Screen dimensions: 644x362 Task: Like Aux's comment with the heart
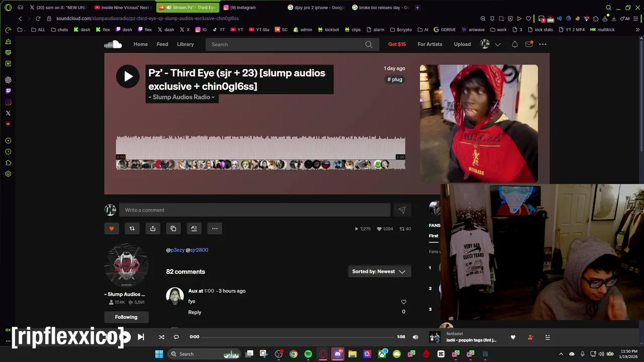pos(404,302)
